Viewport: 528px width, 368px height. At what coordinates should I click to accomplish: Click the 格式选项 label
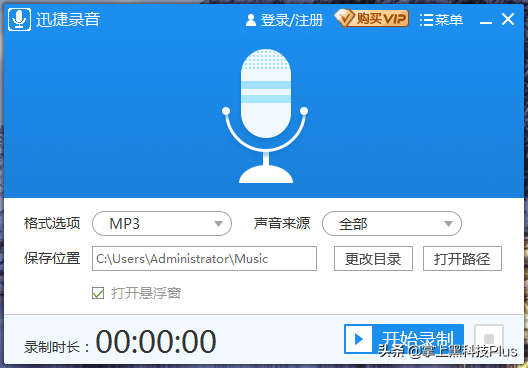click(52, 223)
